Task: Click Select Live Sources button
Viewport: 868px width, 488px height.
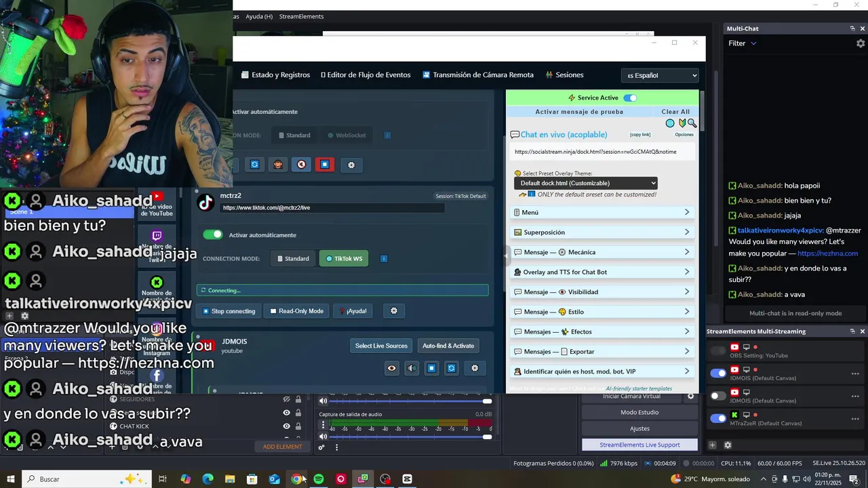Action: tap(381, 346)
